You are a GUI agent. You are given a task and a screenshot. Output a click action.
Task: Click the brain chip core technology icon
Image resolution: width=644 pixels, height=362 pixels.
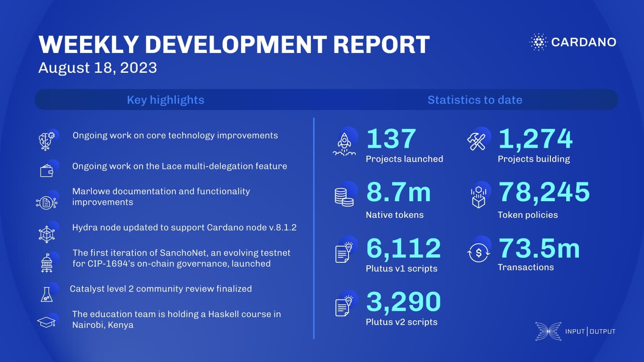[47, 141]
